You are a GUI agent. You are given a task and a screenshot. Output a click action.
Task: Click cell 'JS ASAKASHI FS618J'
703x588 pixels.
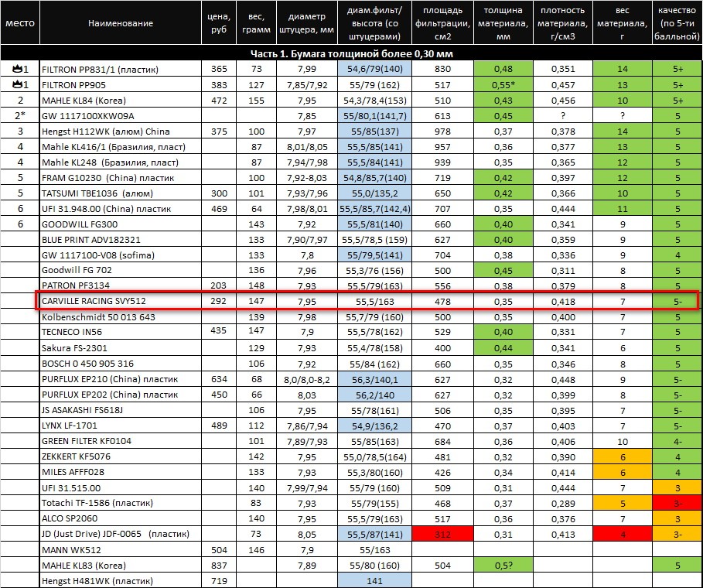click(x=121, y=410)
